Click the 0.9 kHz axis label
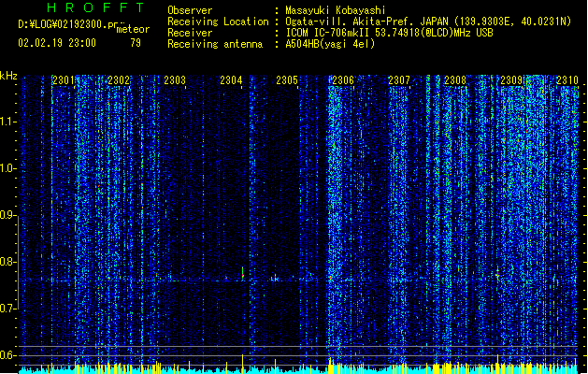Screen dimensions: 588x374 7,215
